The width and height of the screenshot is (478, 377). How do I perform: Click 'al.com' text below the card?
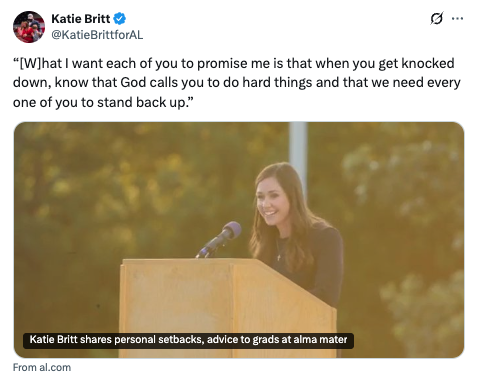[x=55, y=367]
